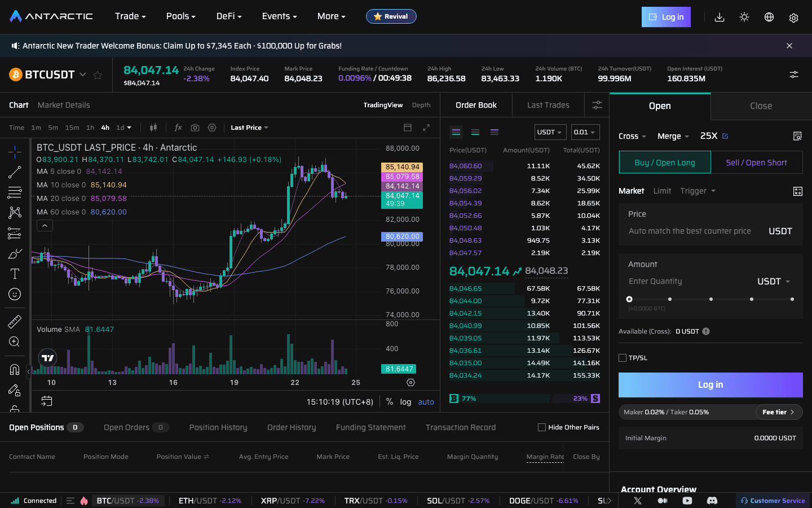Switch to the Close order tab

(761, 106)
